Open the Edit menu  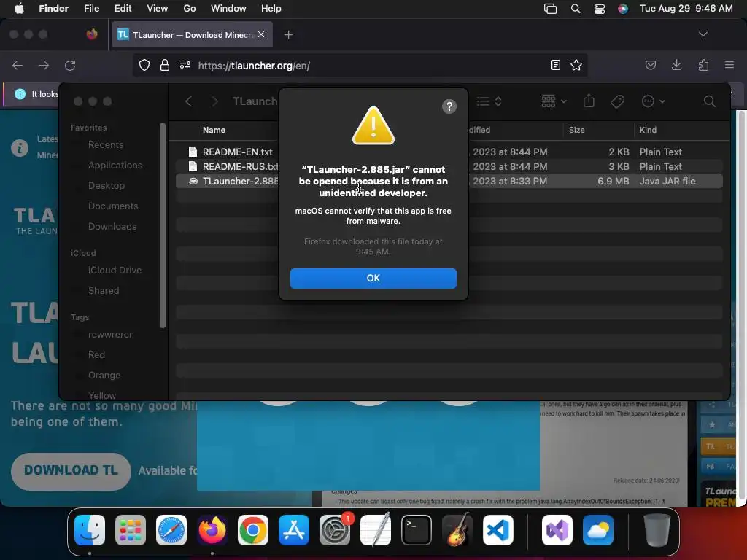pos(123,9)
